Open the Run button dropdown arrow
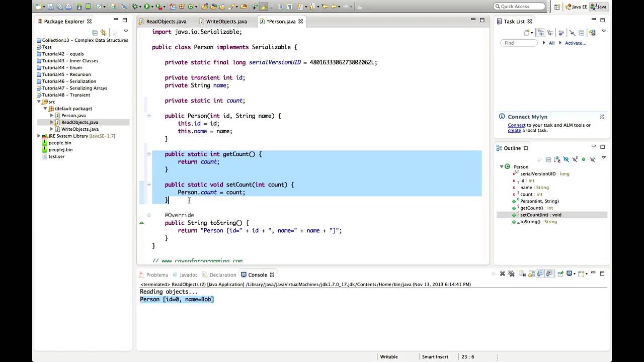Screen dimensions: 644x362 152,7
